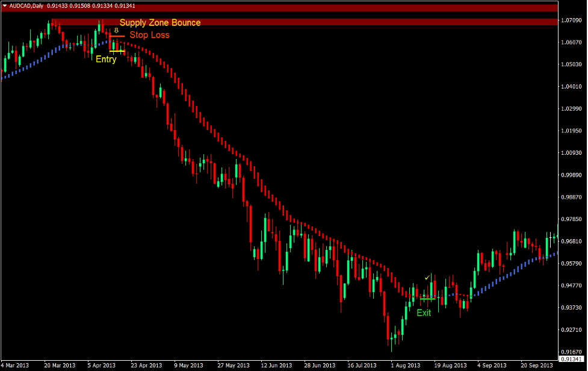Select the yellow checkmark icon above Exit

[427, 278]
